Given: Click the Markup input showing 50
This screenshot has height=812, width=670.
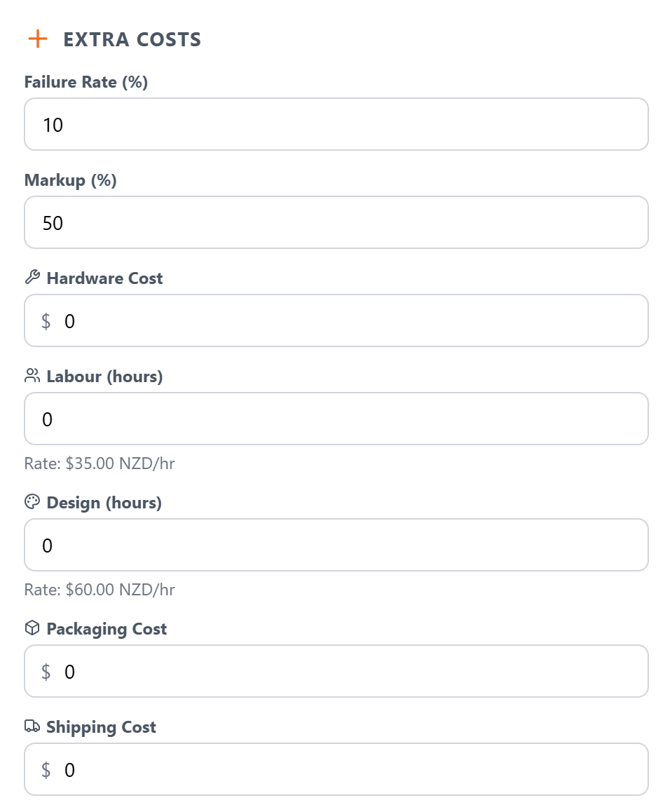Looking at the screenshot, I should coord(336,222).
